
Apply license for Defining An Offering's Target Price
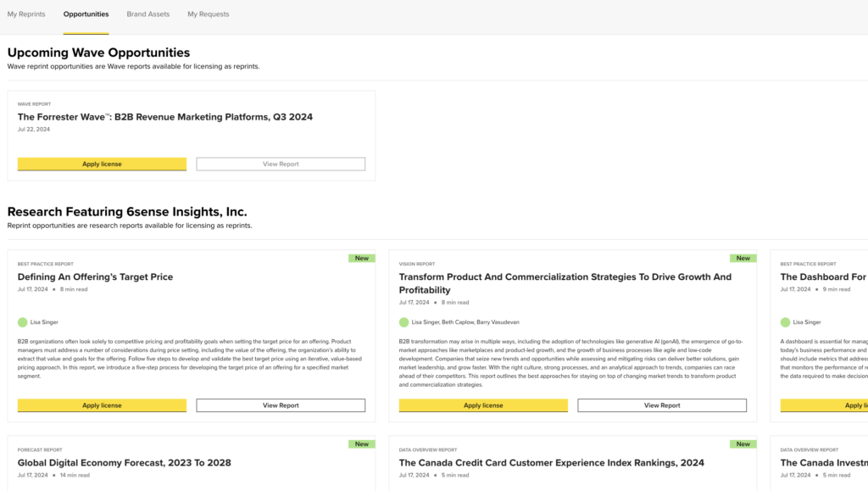(102, 405)
